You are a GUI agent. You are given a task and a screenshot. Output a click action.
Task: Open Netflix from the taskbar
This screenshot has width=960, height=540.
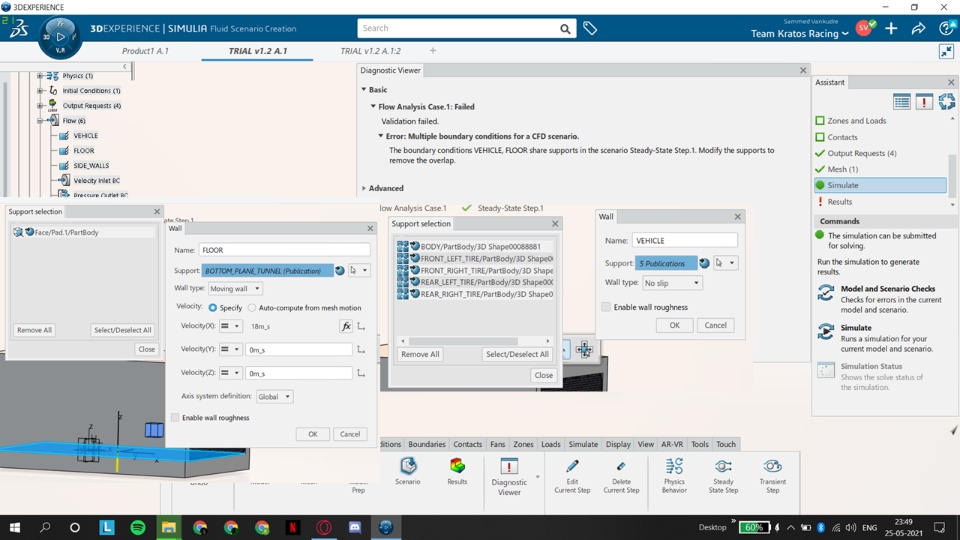[293, 527]
